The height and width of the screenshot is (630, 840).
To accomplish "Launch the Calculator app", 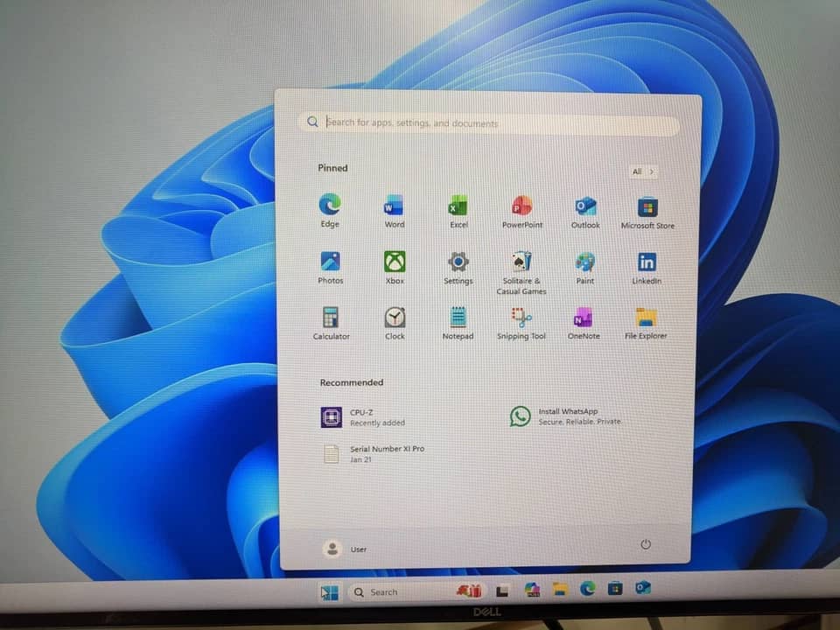I will (331, 323).
